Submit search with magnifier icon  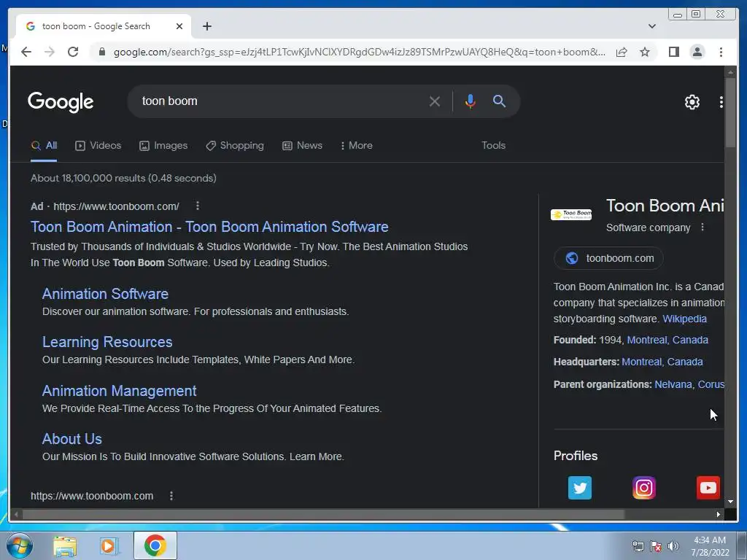coord(499,101)
